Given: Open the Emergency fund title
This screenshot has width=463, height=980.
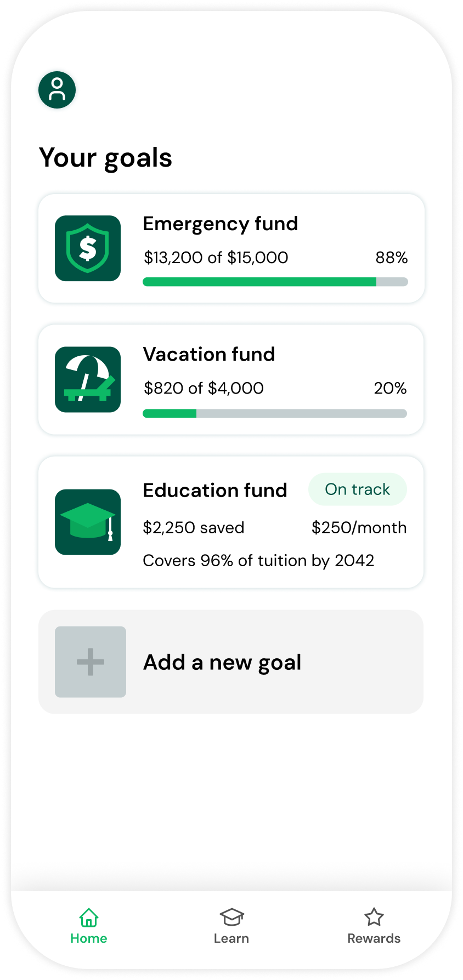Looking at the screenshot, I should [221, 224].
